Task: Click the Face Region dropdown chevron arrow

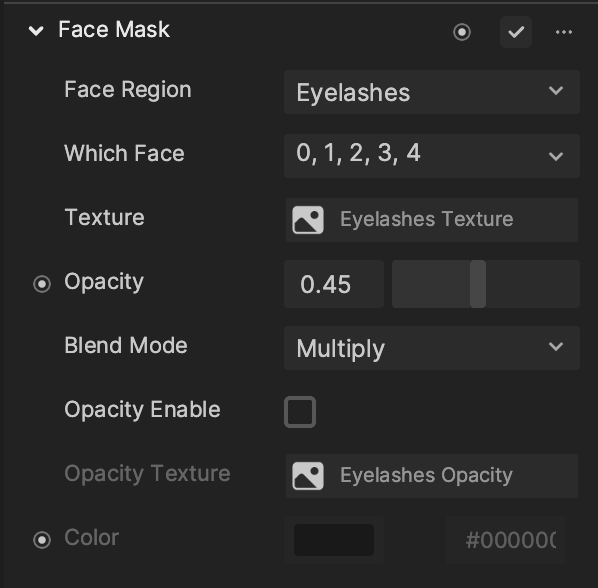Action: click(556, 91)
